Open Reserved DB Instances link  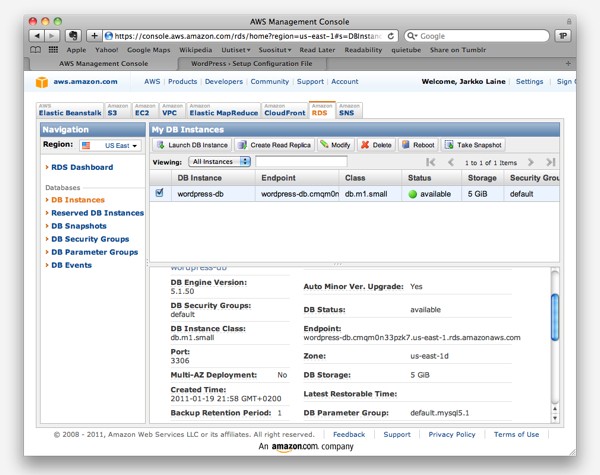(98, 213)
